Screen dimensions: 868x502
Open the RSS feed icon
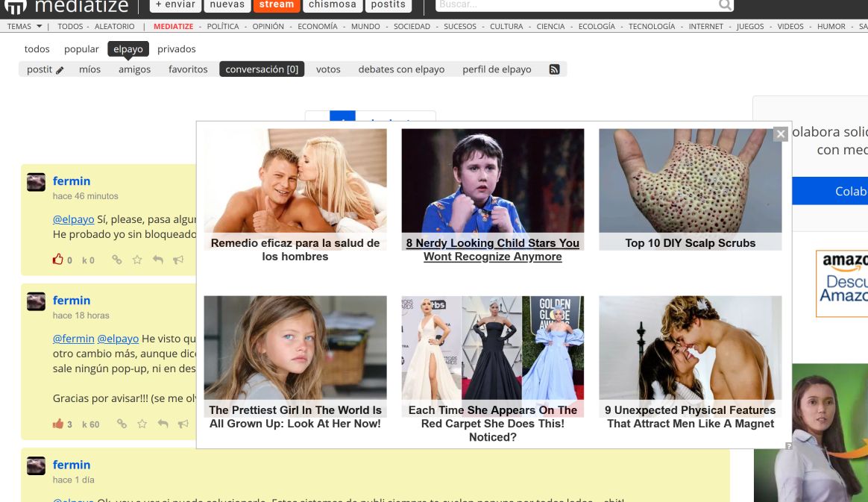coord(554,69)
